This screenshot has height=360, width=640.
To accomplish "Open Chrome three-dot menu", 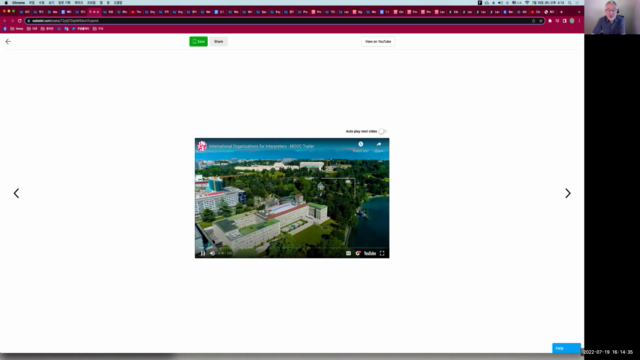I will click(579, 21).
